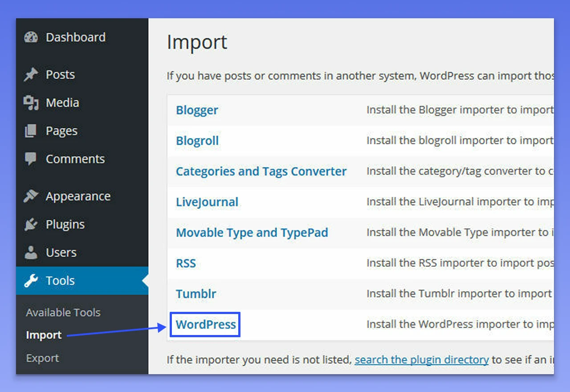Click the 'Install the LiveJournal importer' description

(x=460, y=202)
